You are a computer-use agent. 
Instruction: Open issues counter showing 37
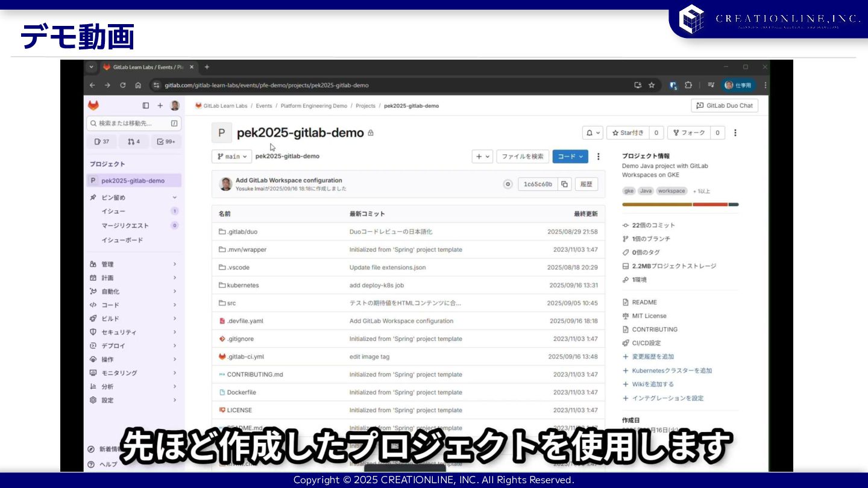102,142
